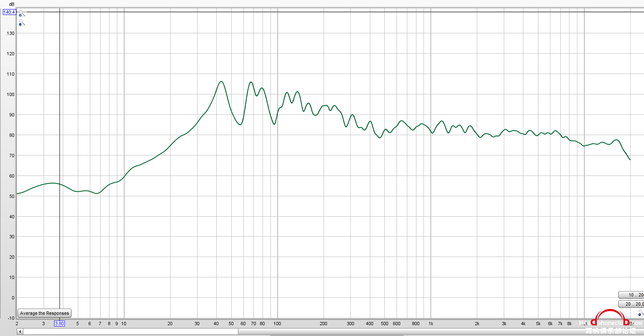The height and width of the screenshot is (336, 644).
Task: Click the Average the Responses button
Action: [45, 313]
